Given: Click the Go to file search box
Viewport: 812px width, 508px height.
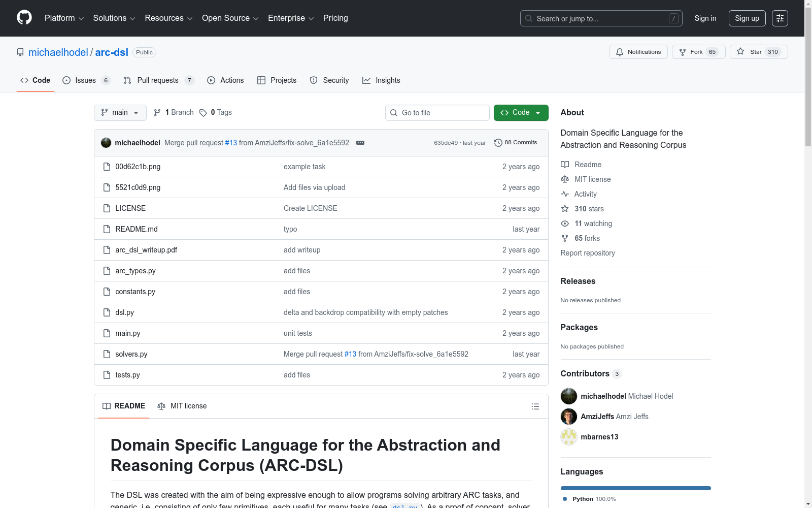Looking at the screenshot, I should (437, 113).
